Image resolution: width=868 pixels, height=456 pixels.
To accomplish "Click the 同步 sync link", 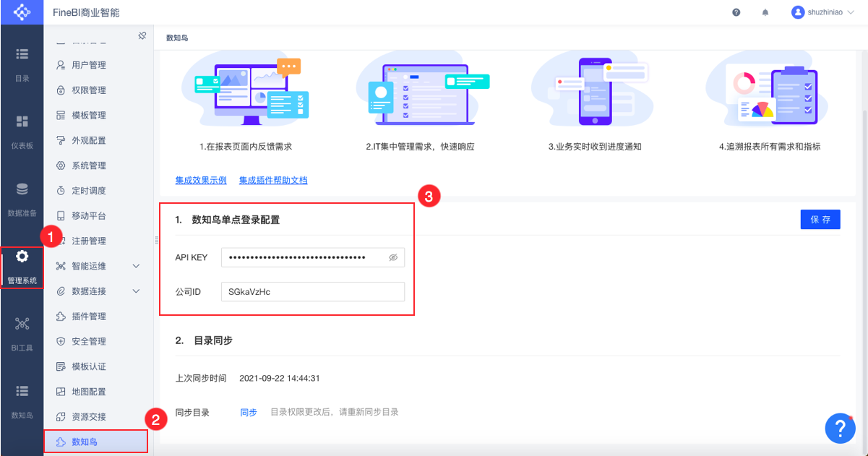I will [x=249, y=412].
